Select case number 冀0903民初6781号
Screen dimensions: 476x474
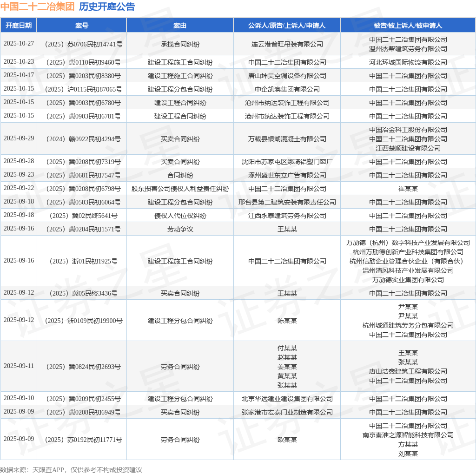[84, 117]
